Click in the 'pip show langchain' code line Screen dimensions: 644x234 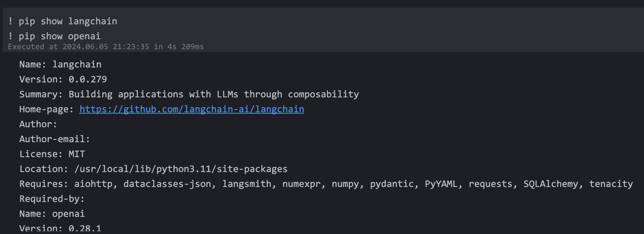[68, 21]
